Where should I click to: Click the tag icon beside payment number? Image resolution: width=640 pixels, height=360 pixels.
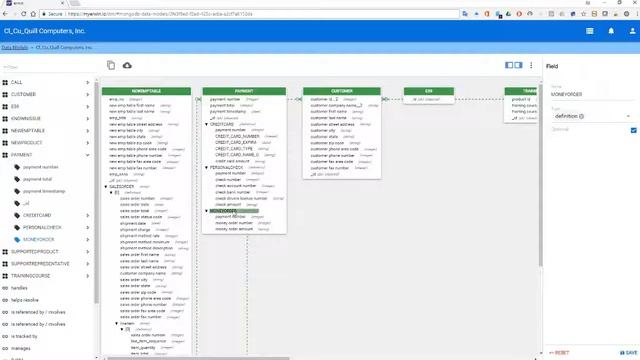coord(17,167)
